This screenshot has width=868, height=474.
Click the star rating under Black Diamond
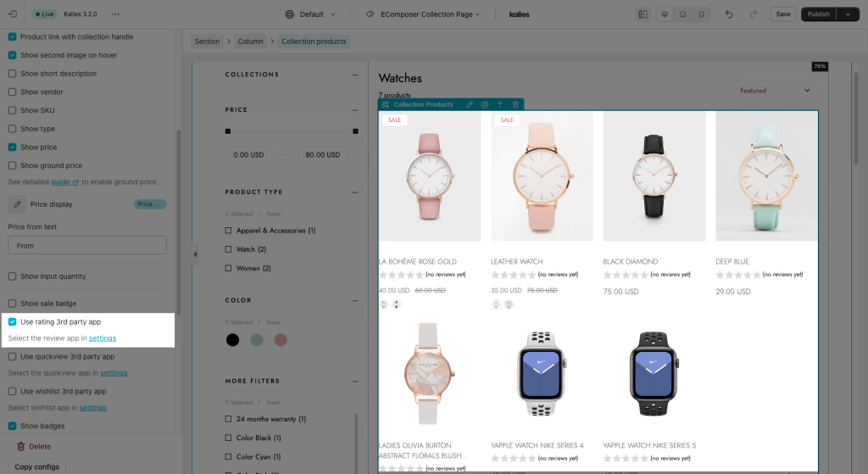[x=626, y=275]
